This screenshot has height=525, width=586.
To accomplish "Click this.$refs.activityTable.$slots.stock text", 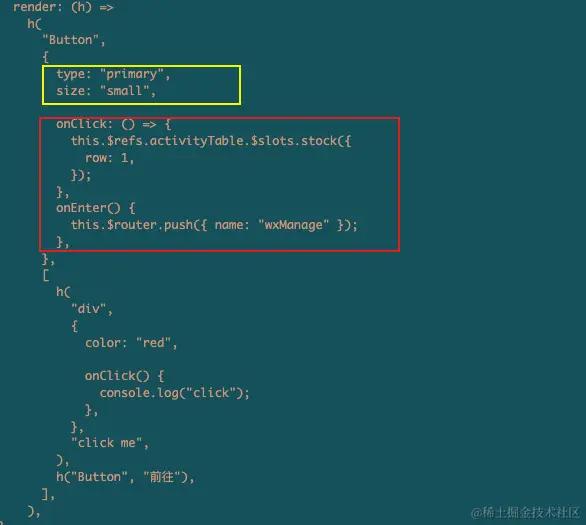I will [x=204, y=141].
